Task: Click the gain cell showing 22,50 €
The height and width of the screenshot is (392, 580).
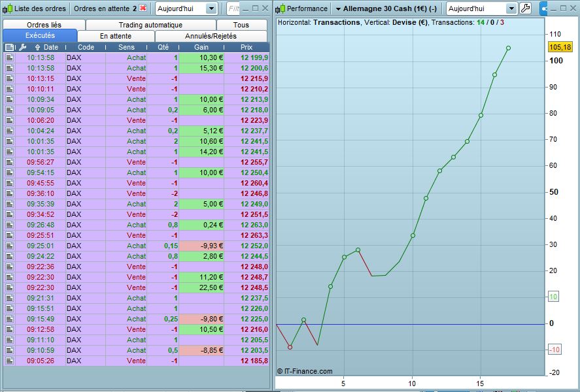Action: point(201,288)
